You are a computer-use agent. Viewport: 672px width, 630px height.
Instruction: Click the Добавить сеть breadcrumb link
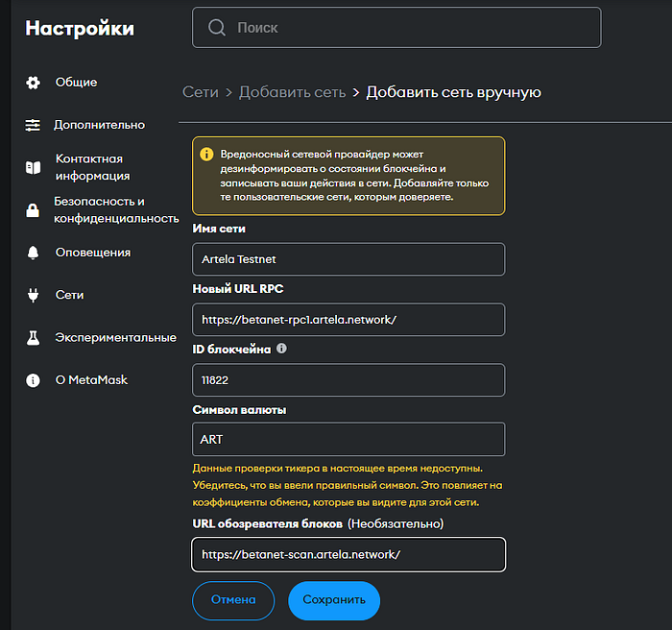292,92
